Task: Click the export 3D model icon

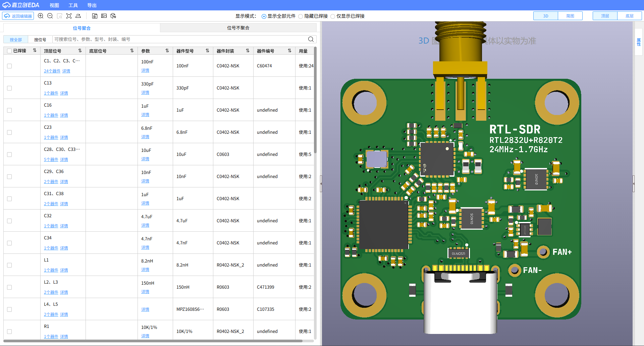Action: tap(113, 16)
